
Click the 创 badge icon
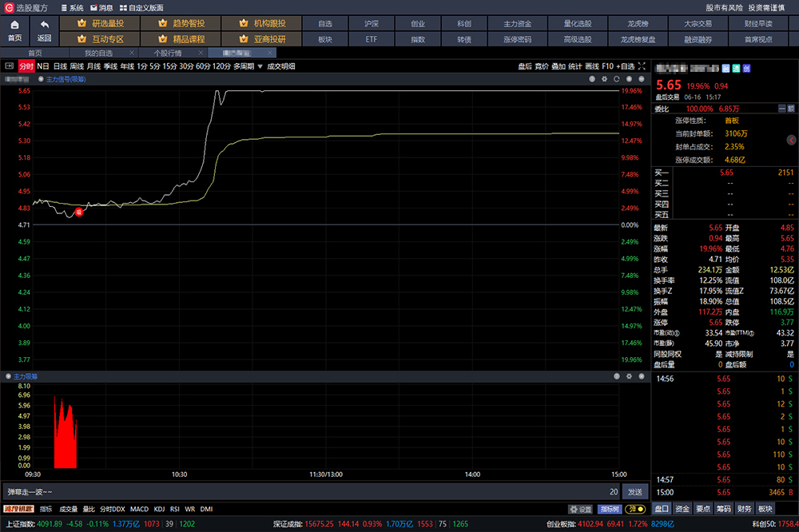pos(746,68)
